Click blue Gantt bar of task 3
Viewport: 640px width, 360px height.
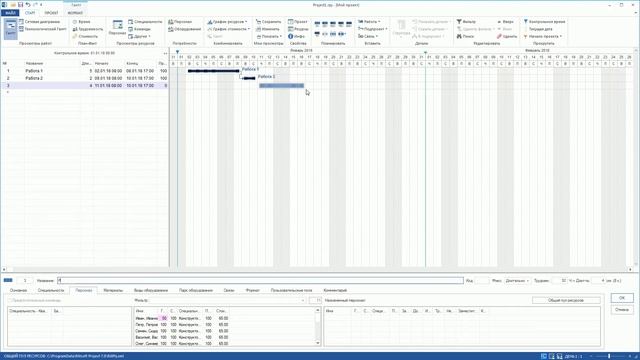(x=282, y=86)
